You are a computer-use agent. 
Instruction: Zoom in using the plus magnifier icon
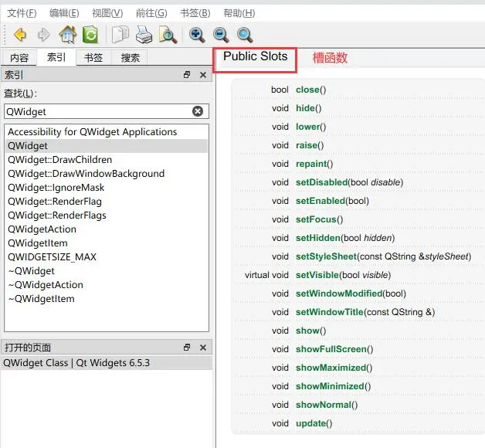click(x=197, y=35)
